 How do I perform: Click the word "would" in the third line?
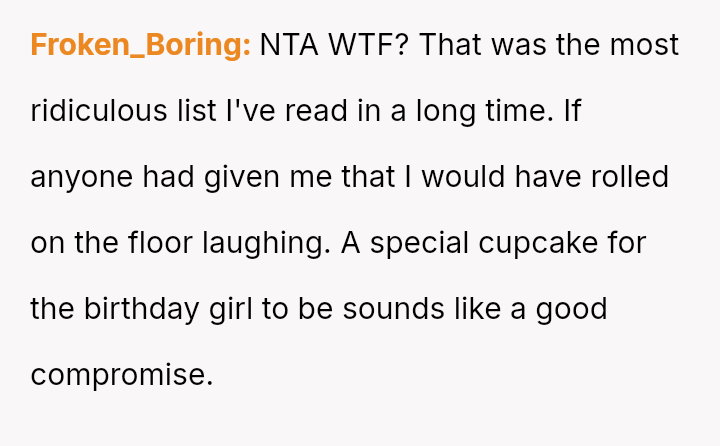pyautogui.click(x=473, y=178)
